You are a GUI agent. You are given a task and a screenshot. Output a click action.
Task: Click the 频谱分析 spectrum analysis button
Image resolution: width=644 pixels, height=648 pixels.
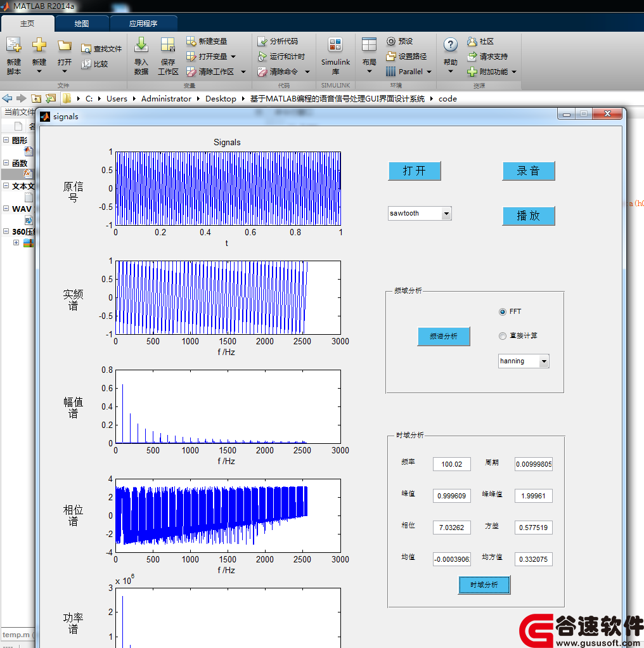[444, 337]
